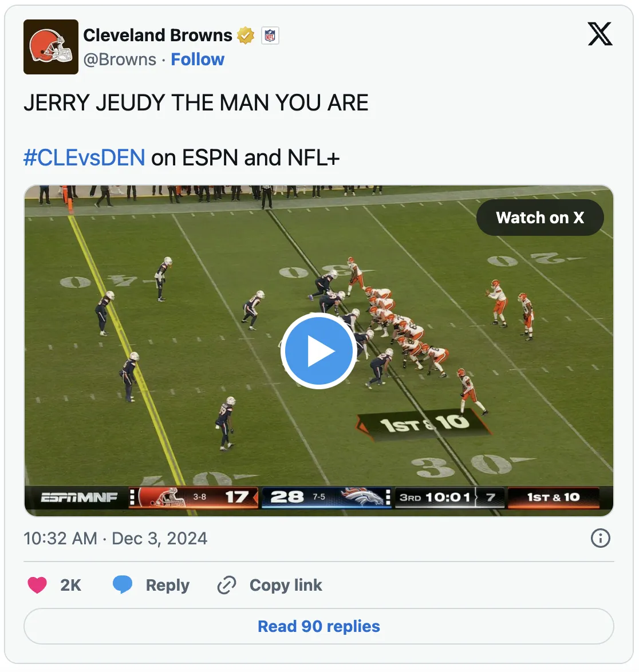
Task: Open the Cleveland Browns display name
Action: point(157,35)
